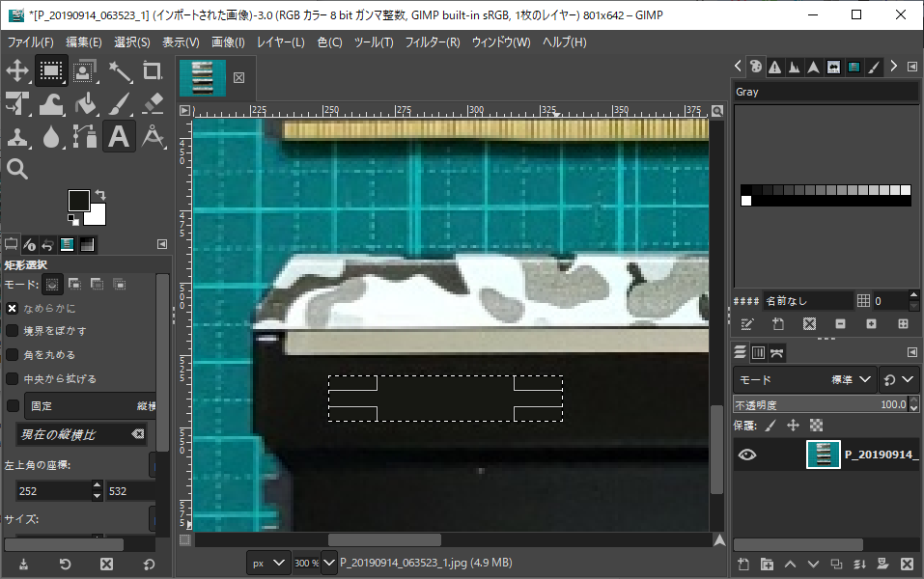Set selection mode to Subtract

98,285
